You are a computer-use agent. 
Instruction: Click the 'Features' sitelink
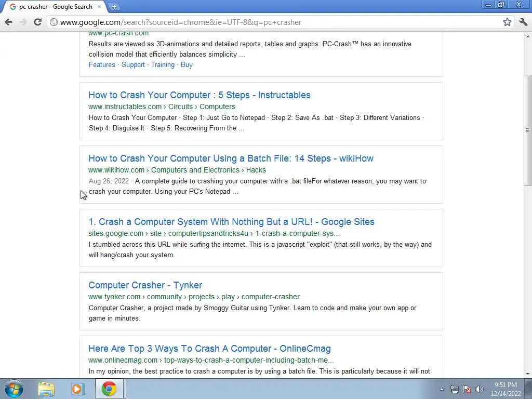coord(102,65)
